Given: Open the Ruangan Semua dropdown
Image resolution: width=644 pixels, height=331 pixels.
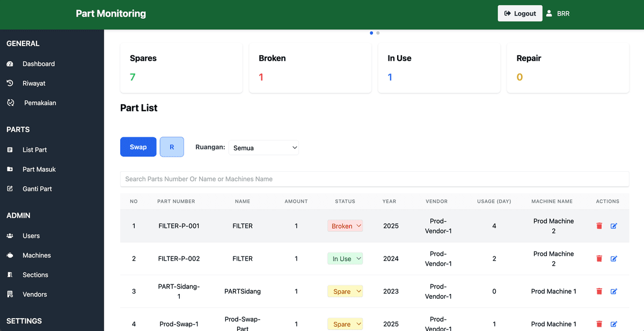Looking at the screenshot, I should click(264, 147).
